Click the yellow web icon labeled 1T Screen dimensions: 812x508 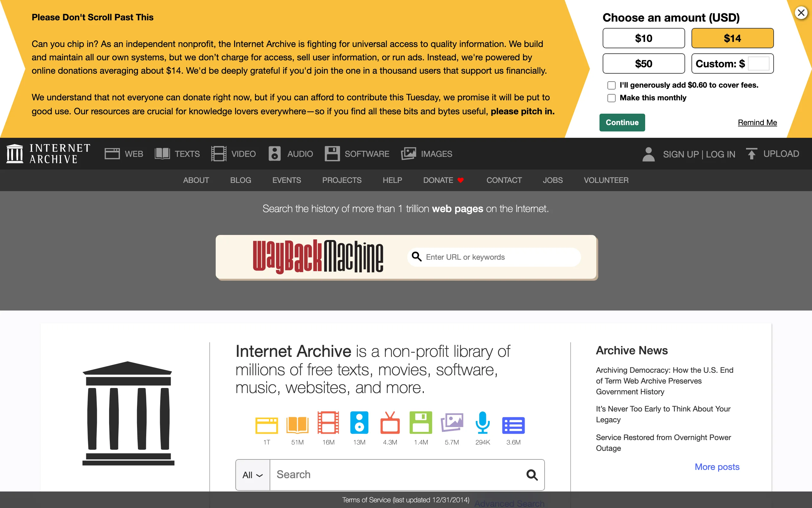pyautogui.click(x=266, y=425)
